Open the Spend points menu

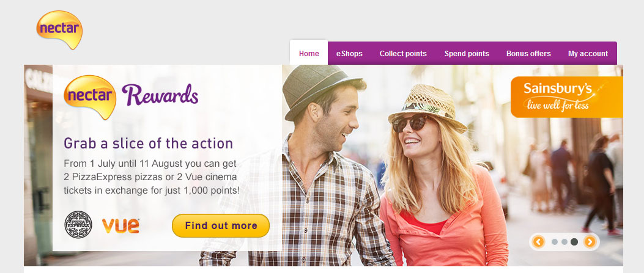[467, 53]
